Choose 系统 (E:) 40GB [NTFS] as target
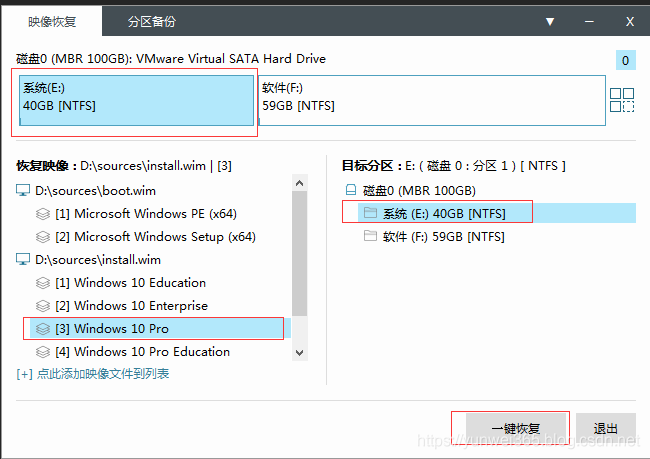The image size is (650, 459). (497, 213)
